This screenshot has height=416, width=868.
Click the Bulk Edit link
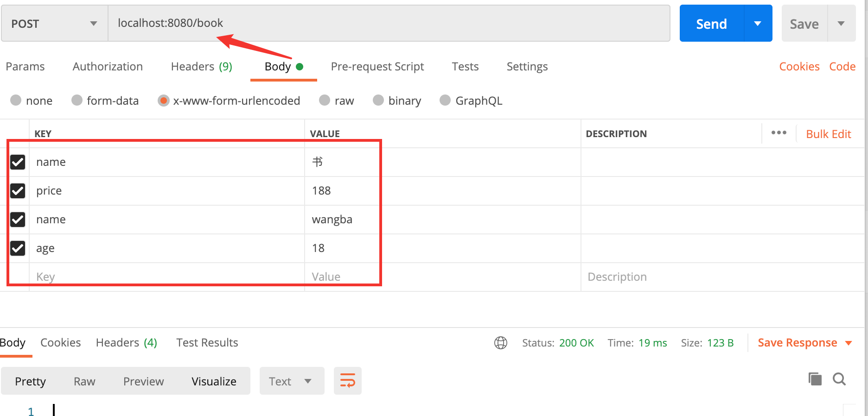pyautogui.click(x=828, y=134)
